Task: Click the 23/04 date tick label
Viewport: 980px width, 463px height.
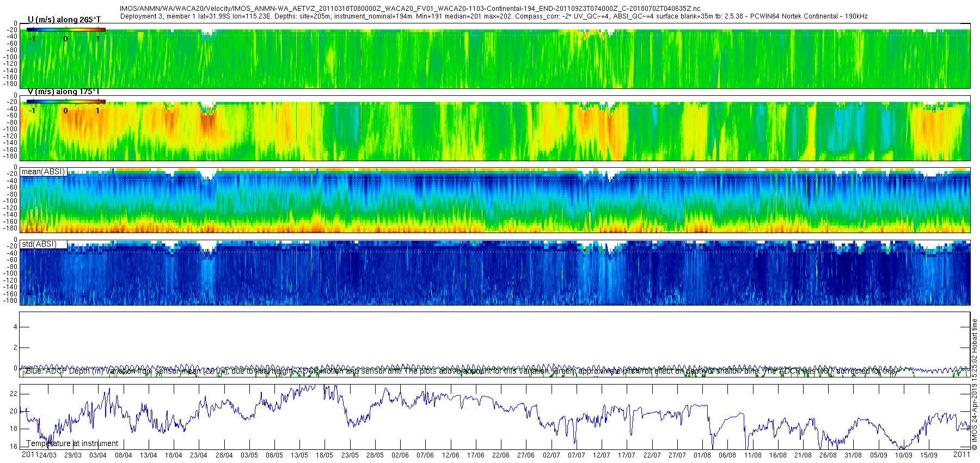Action: (199, 455)
